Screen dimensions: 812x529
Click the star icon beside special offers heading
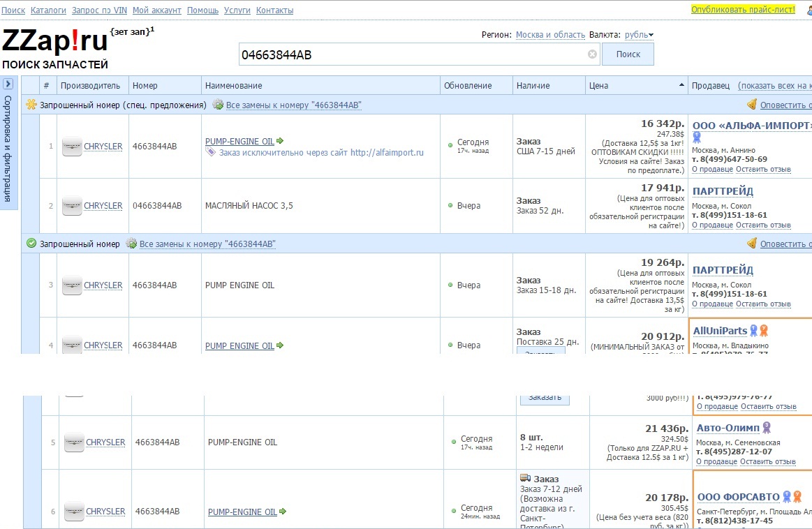(x=31, y=105)
